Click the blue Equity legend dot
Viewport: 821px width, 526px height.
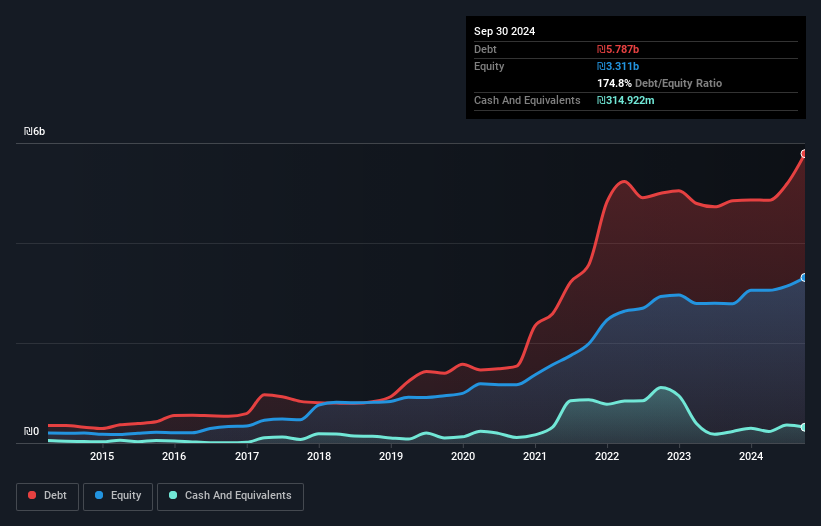99,495
